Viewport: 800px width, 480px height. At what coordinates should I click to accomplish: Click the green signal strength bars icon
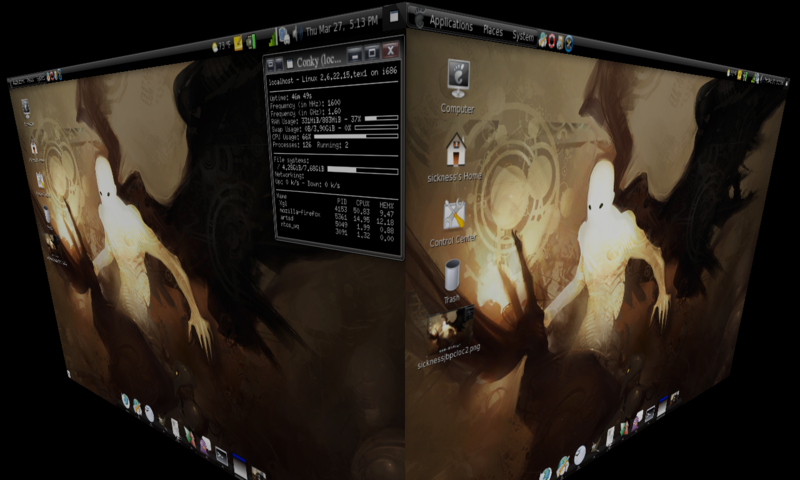(x=273, y=37)
